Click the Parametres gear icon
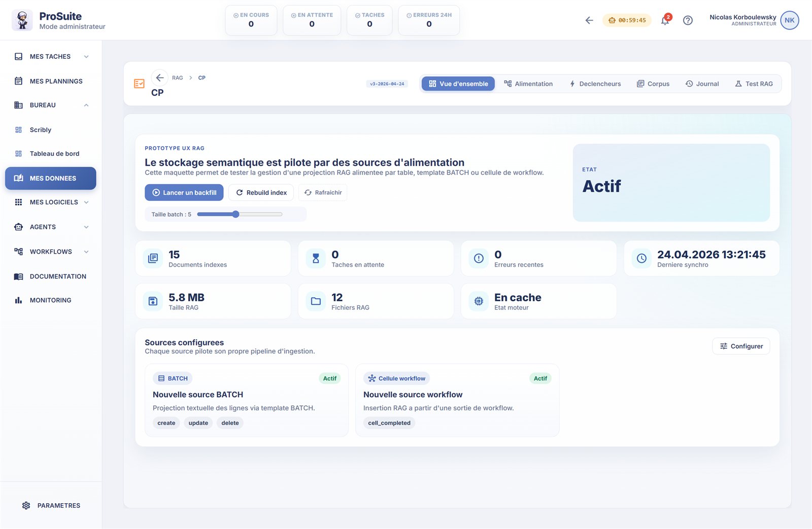Viewport: 812px width, 529px height. point(26,506)
